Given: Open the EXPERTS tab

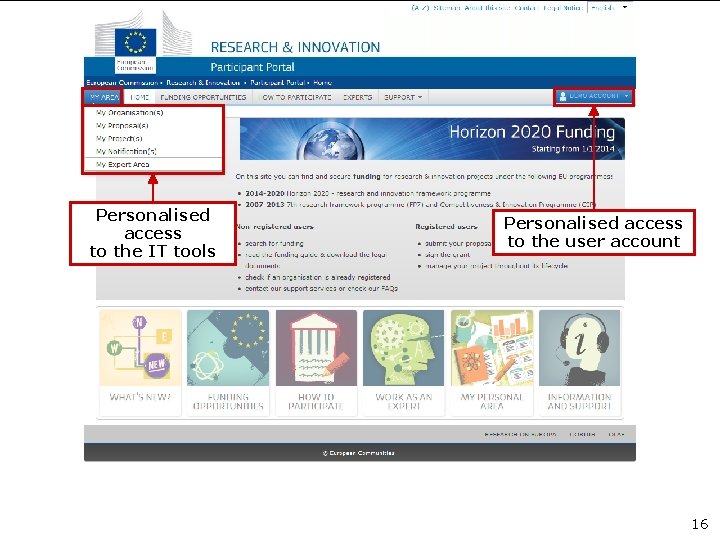Looking at the screenshot, I should tap(358, 97).
